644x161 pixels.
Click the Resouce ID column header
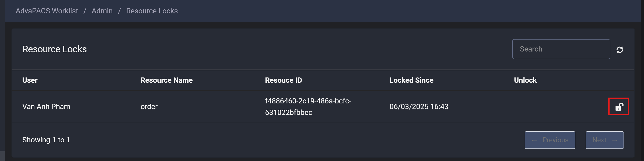(283, 80)
